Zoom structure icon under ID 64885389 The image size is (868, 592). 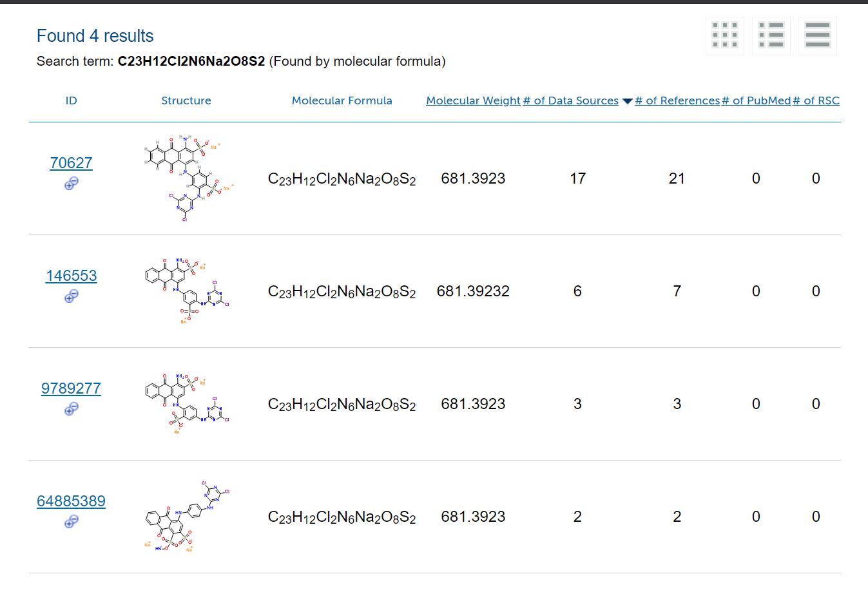72,522
